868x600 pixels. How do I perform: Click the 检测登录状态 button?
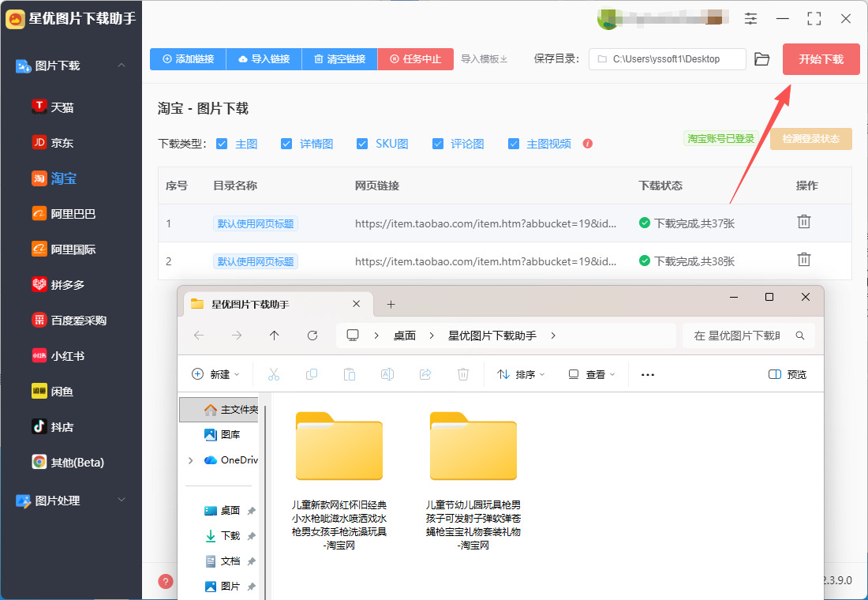pos(811,138)
